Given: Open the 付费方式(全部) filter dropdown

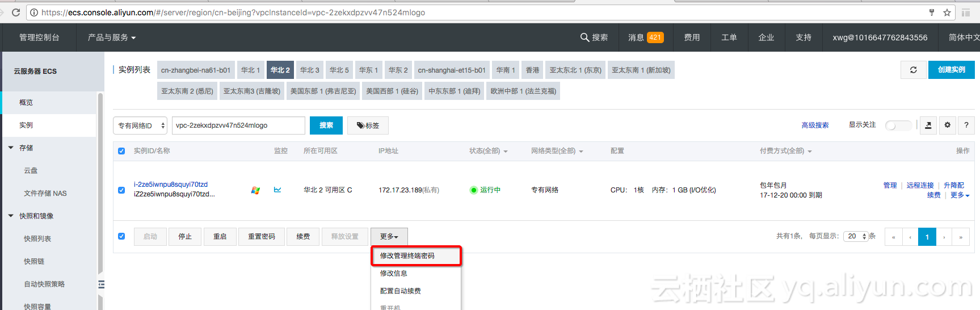Looking at the screenshot, I should [785, 151].
